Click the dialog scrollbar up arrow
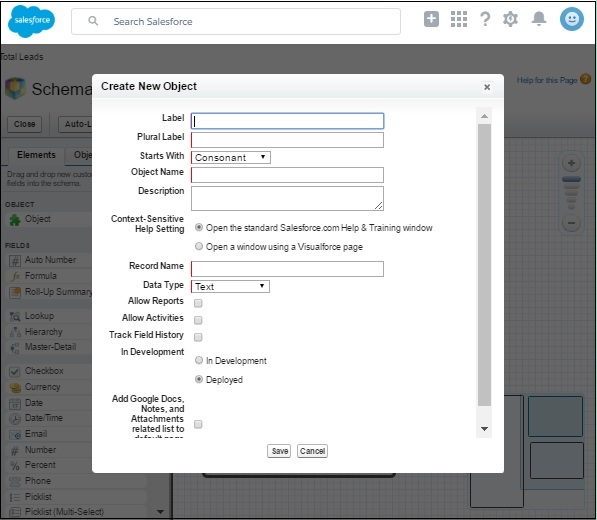 [x=484, y=116]
